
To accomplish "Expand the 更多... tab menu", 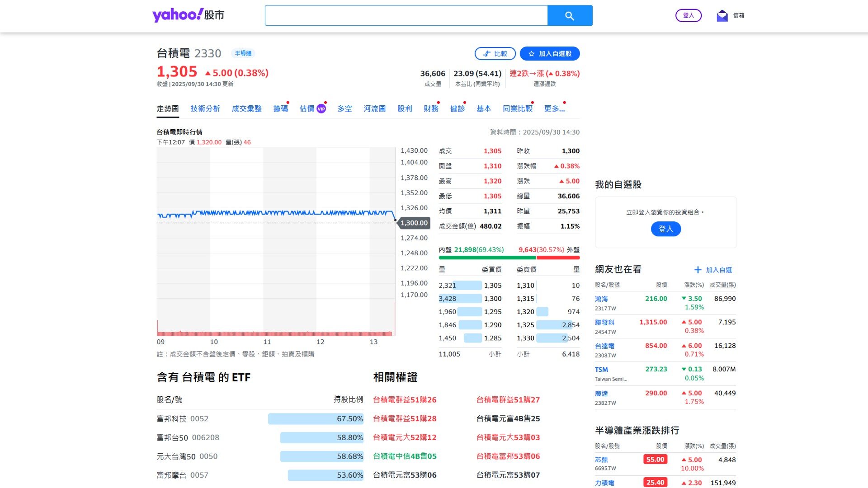I will (x=555, y=109).
